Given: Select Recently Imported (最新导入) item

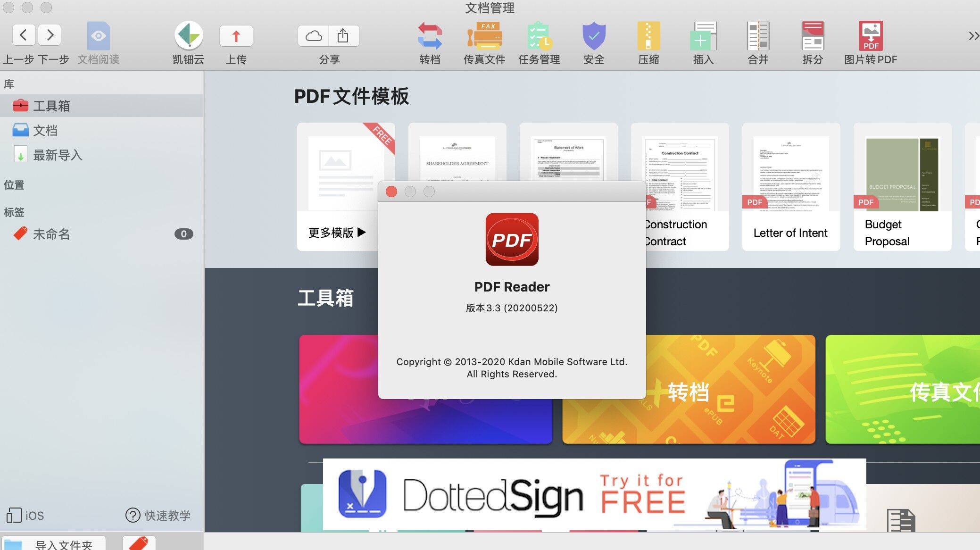Looking at the screenshot, I should 58,155.
